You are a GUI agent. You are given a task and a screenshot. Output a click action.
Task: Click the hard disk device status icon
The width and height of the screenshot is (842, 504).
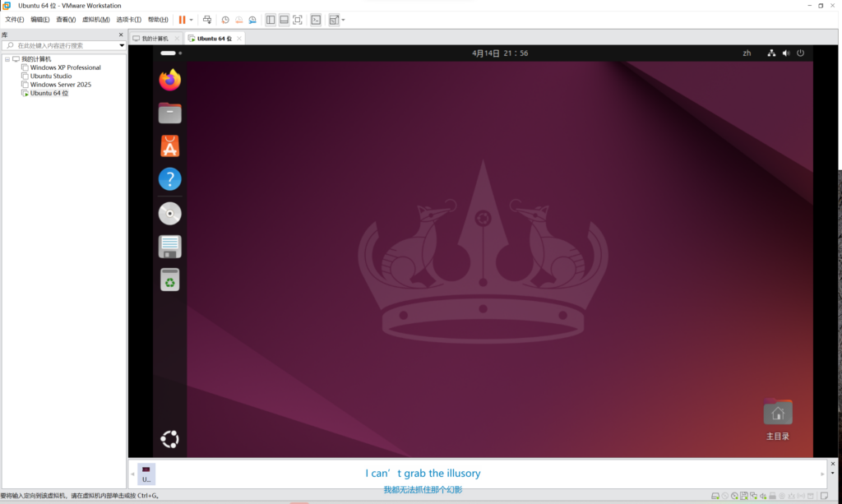pos(715,496)
